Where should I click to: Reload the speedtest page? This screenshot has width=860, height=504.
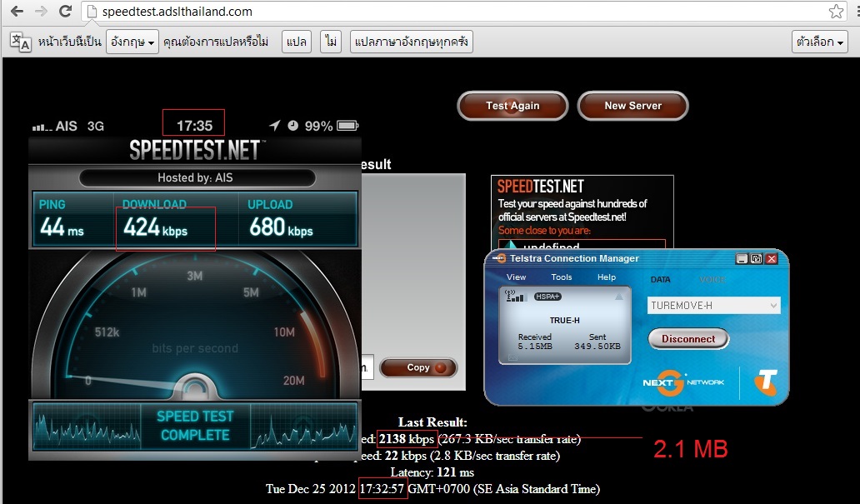pyautogui.click(x=65, y=11)
